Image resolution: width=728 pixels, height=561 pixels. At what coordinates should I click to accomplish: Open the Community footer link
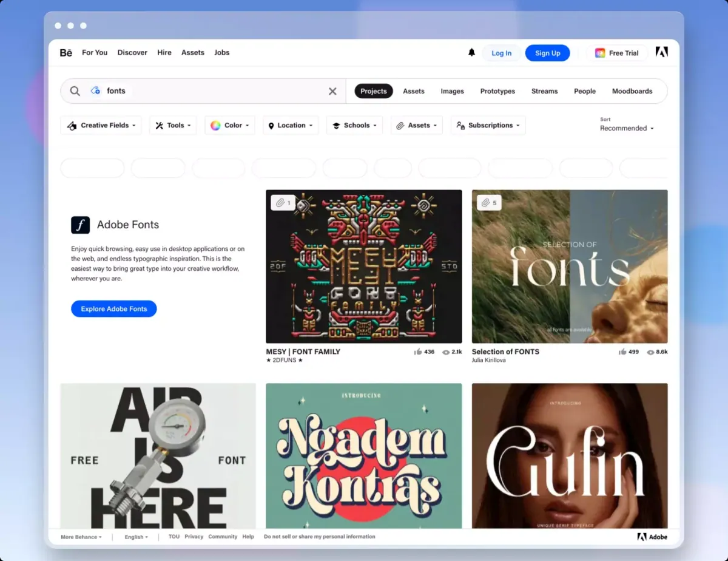(223, 537)
